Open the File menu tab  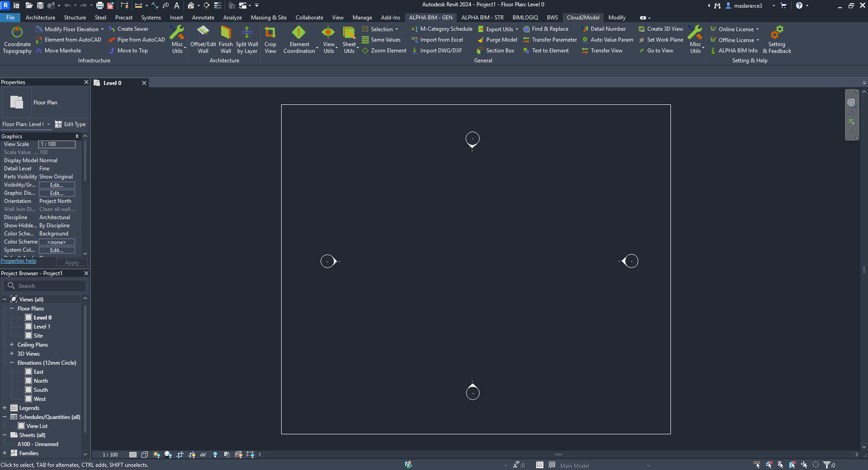click(x=10, y=18)
